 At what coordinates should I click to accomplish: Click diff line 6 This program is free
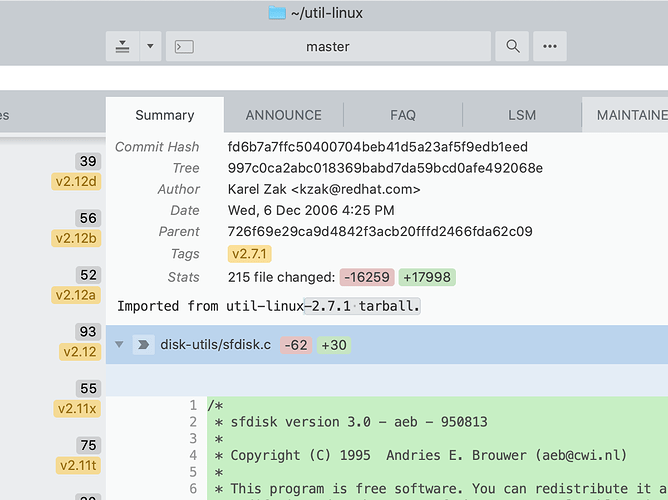click(441, 489)
